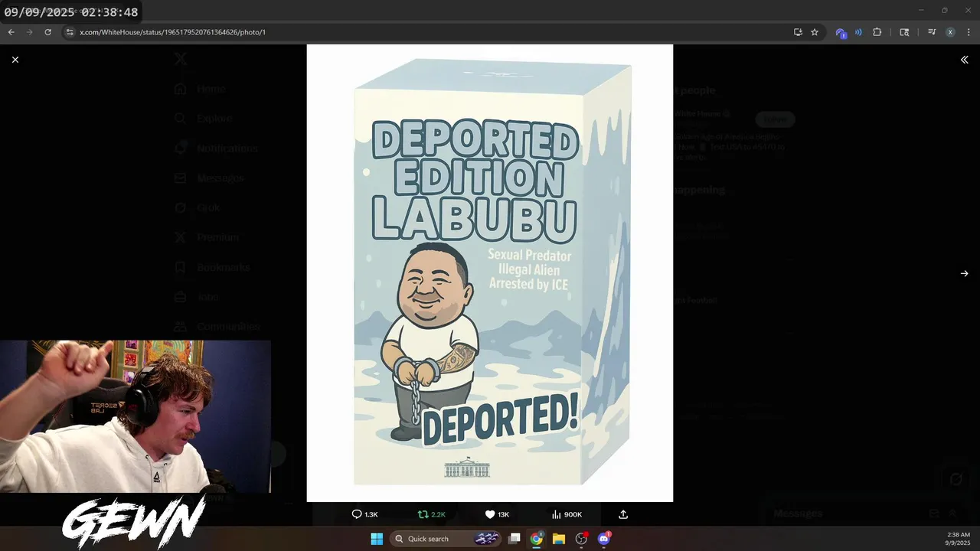Open Notifications in the dimmed X sidebar
Viewport: 980px width, 551px height.
pyautogui.click(x=215, y=148)
